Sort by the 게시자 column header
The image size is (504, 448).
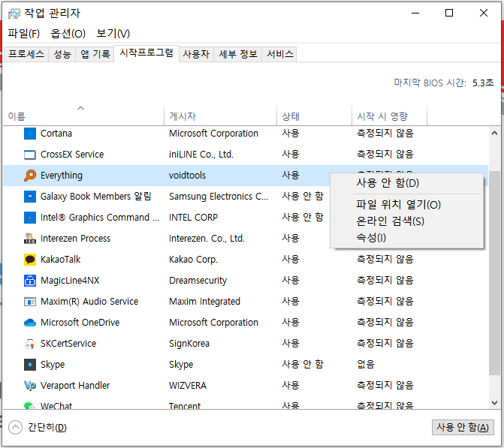pyautogui.click(x=221, y=116)
